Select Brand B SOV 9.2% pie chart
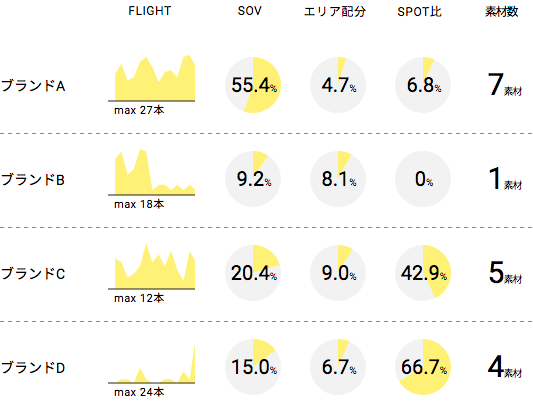 (253, 179)
